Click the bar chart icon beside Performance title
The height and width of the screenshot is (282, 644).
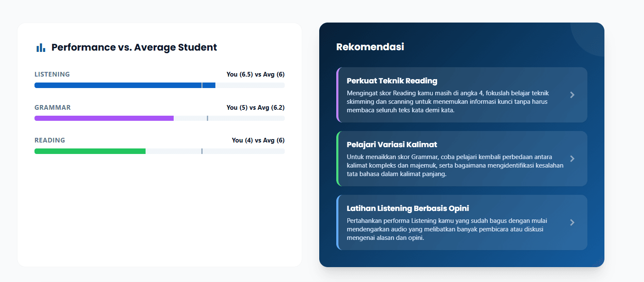(41, 48)
